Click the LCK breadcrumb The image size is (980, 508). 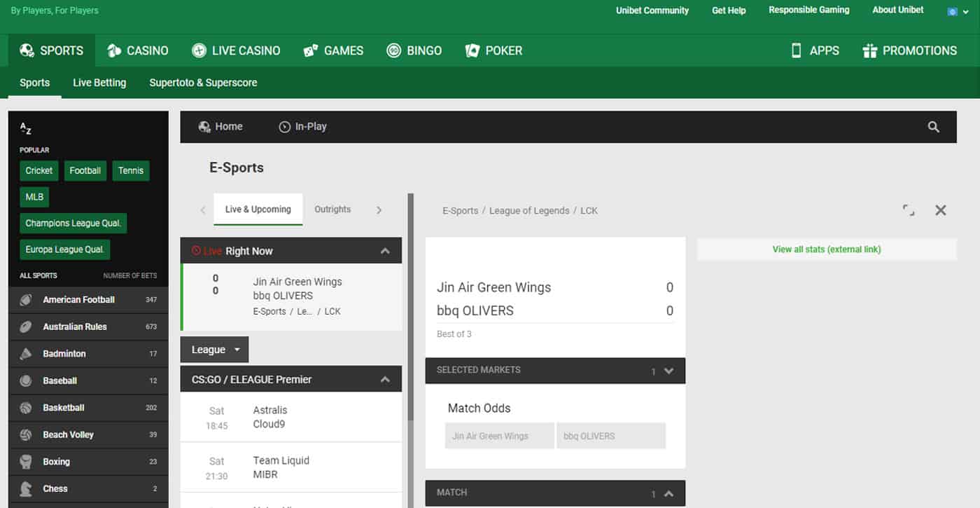589,211
